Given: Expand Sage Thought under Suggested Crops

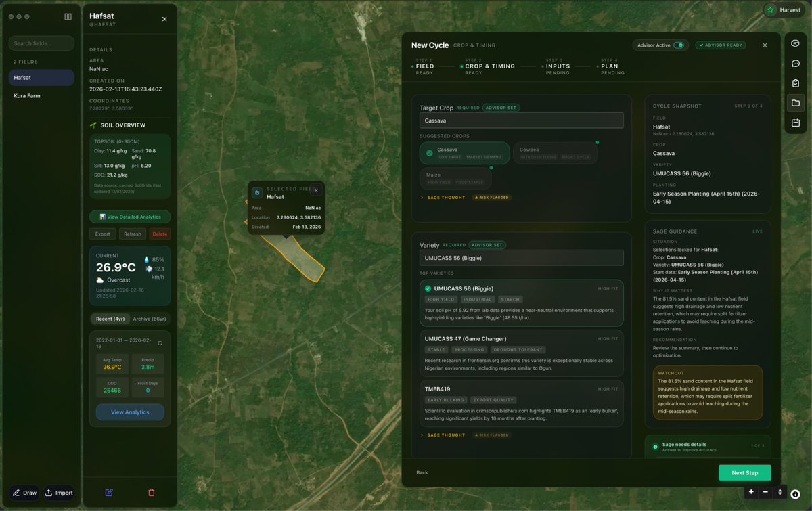Looking at the screenshot, I should [443, 198].
